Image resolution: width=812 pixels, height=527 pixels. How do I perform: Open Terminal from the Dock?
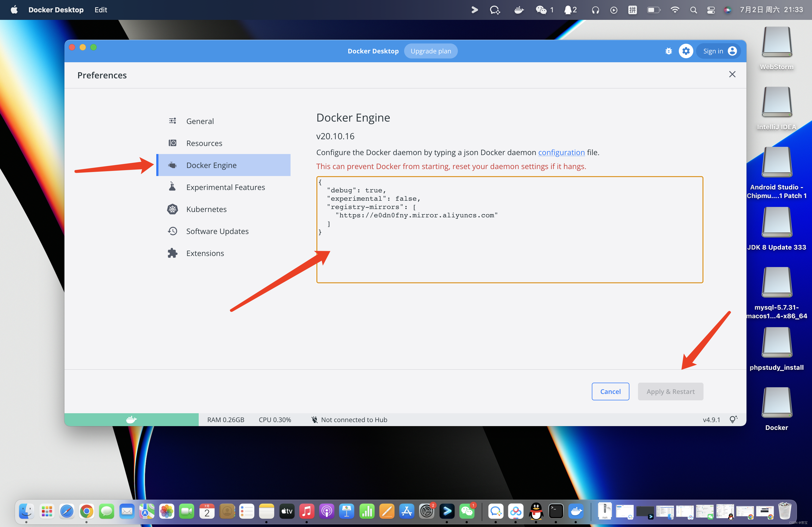pos(556,511)
